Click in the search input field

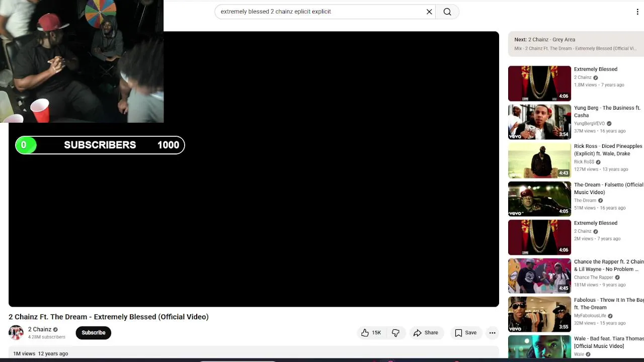click(x=322, y=12)
